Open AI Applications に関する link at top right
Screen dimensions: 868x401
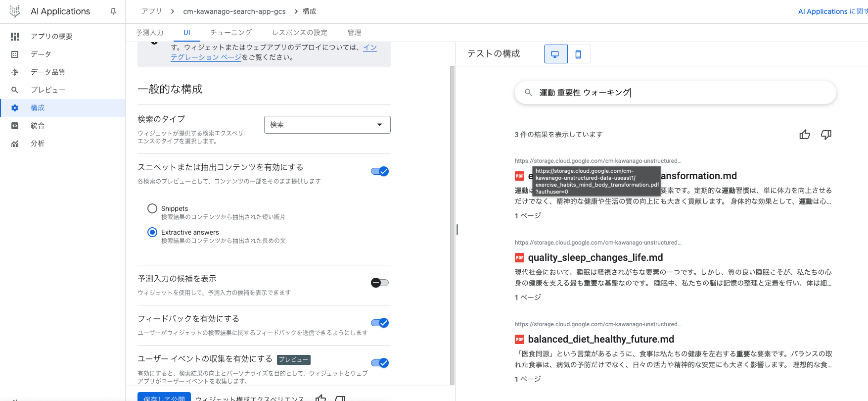(x=833, y=11)
